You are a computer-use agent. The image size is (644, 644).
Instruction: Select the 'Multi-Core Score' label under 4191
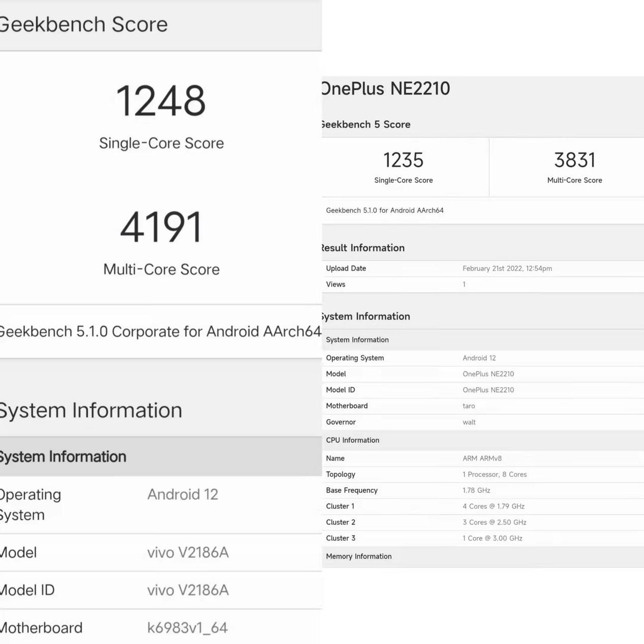pyautogui.click(x=162, y=269)
